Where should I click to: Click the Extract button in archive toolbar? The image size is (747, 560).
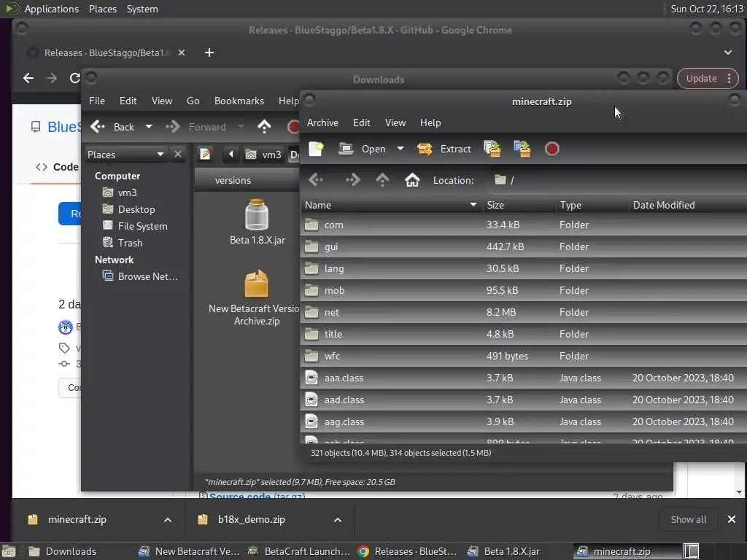444,149
